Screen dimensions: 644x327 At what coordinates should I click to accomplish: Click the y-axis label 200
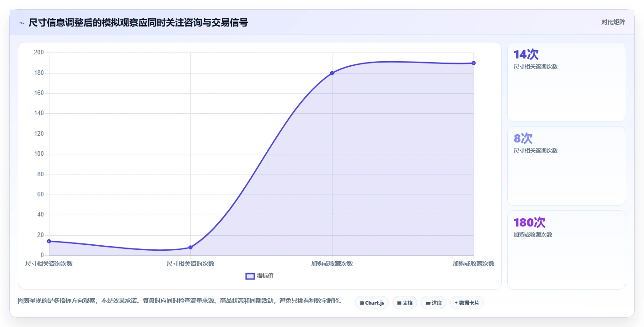[39, 53]
